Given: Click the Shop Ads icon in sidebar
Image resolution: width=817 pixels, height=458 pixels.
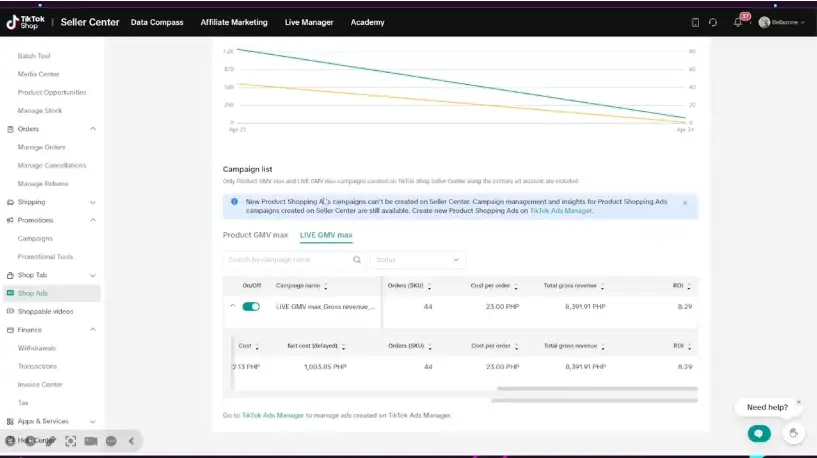Looking at the screenshot, I should pos(10,293).
